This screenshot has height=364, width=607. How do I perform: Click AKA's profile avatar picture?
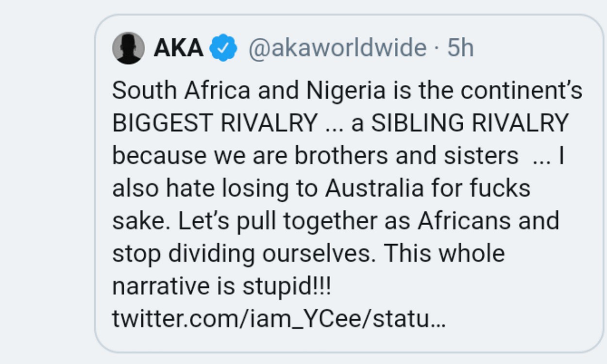coord(128,48)
